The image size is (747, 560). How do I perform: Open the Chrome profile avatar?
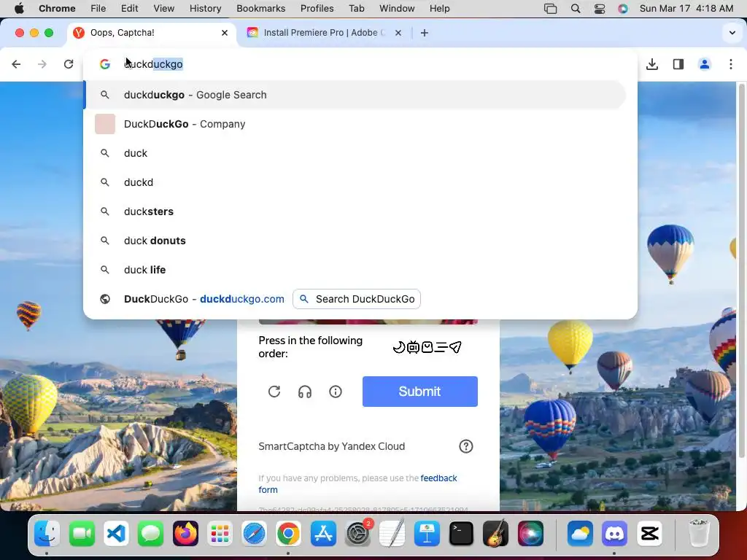[705, 64]
